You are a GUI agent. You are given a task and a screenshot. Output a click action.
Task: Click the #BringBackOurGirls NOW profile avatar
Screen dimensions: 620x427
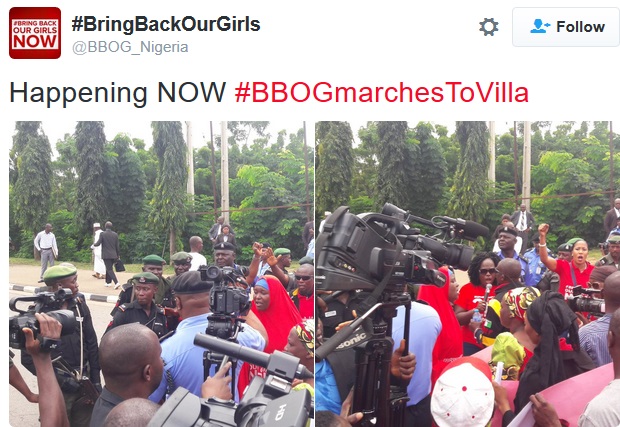[x=35, y=33]
